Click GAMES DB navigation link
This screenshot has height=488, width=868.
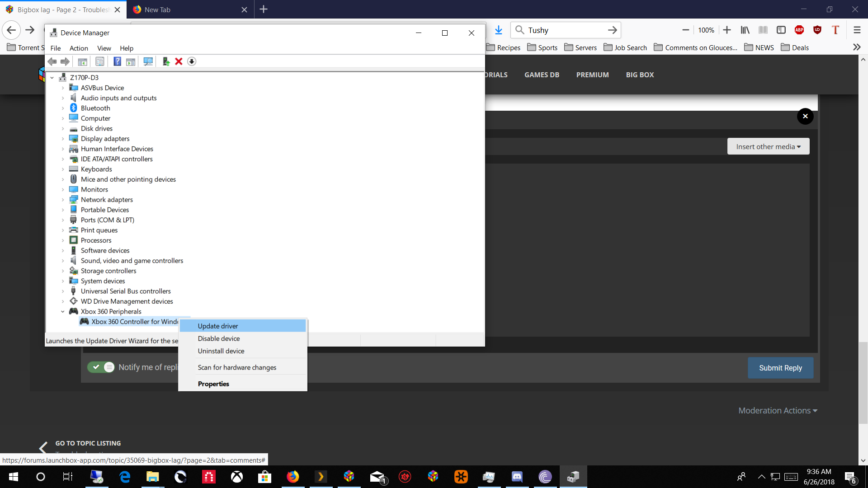[542, 75]
